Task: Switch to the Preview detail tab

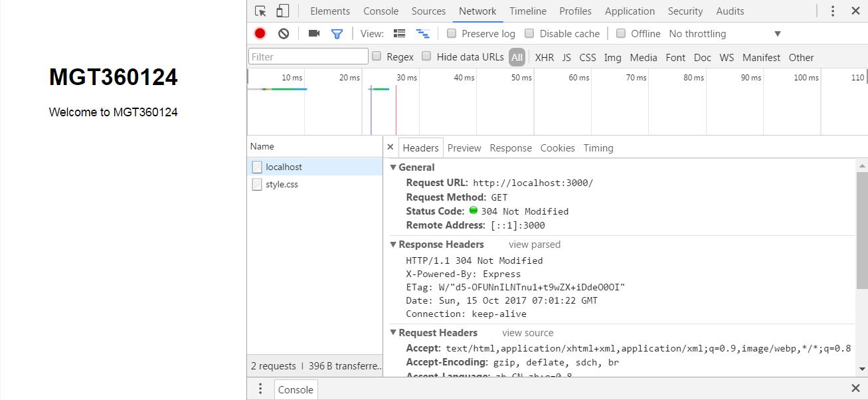Action: coord(464,148)
